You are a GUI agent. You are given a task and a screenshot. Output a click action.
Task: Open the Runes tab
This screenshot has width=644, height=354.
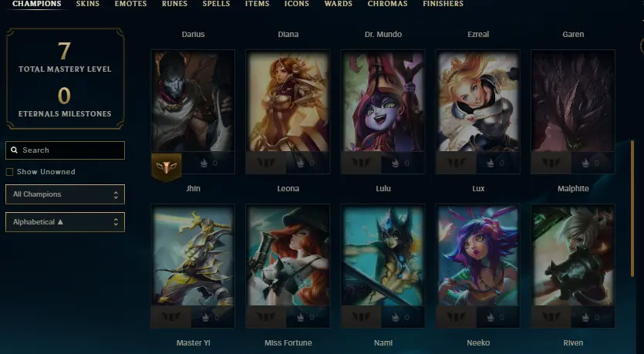174,4
